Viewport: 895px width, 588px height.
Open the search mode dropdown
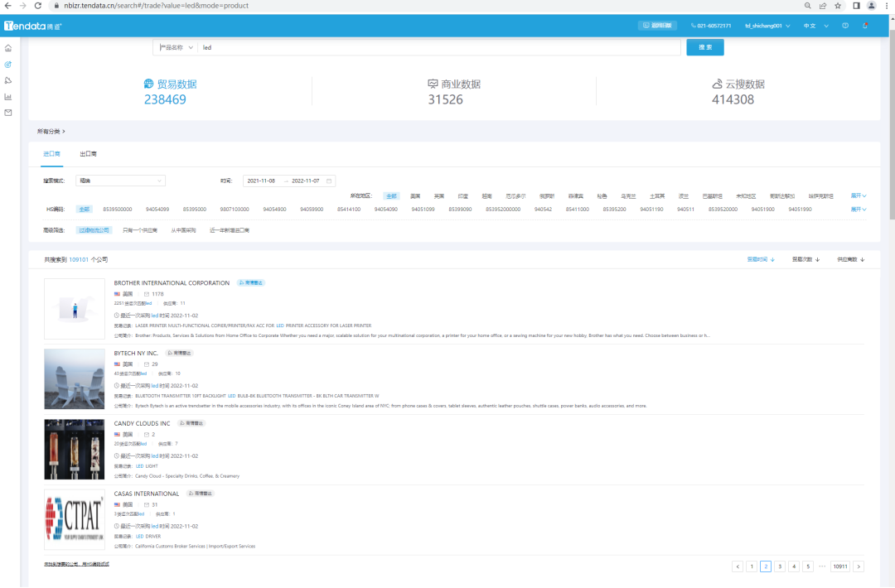120,181
